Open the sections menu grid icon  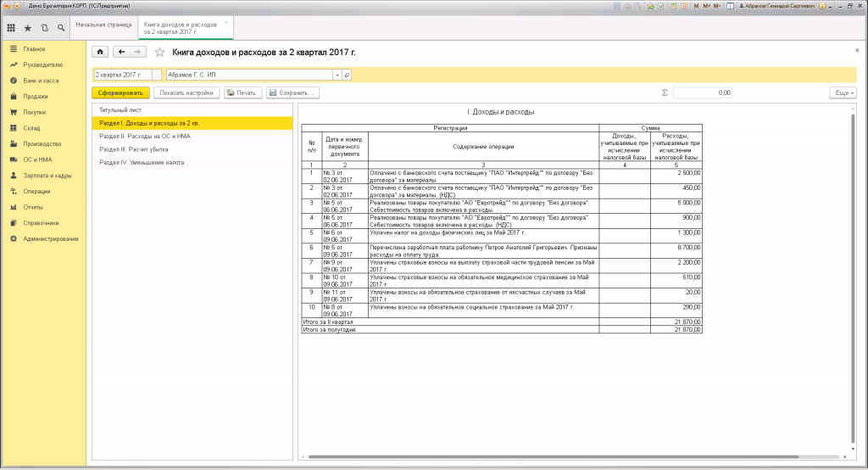coord(10,28)
